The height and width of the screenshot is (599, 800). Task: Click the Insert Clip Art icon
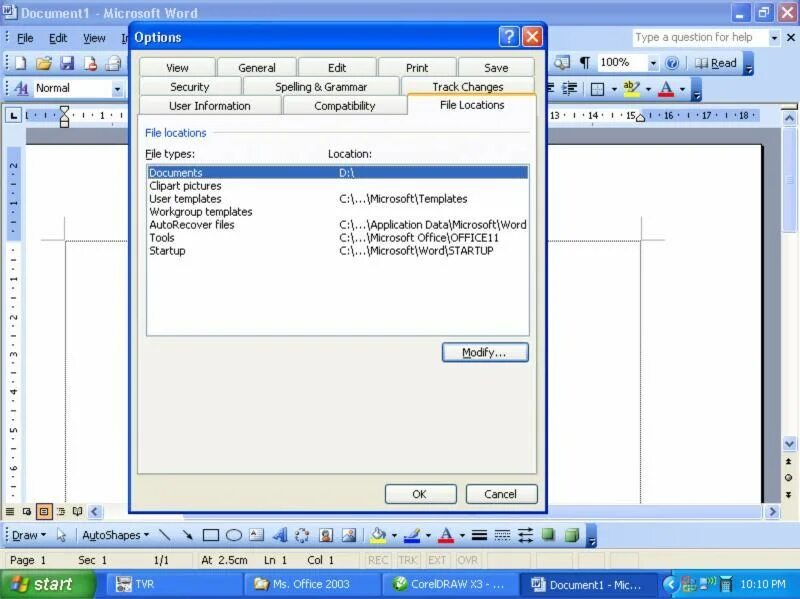click(x=326, y=535)
